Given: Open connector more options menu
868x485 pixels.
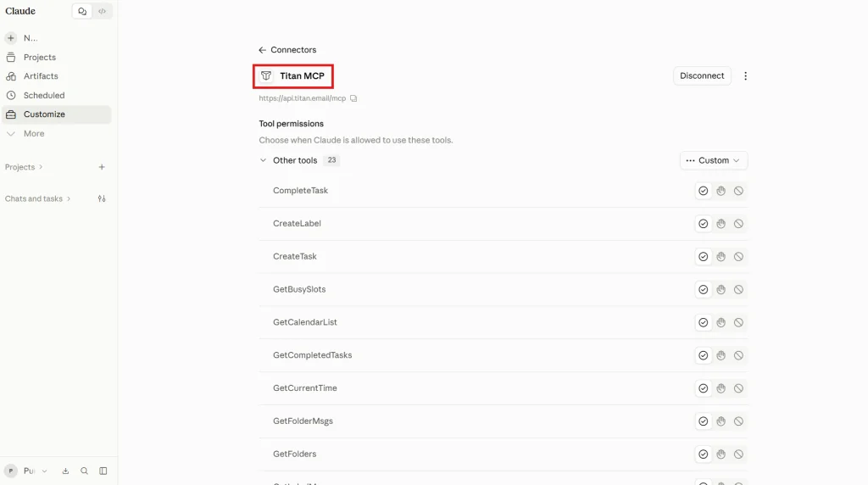Looking at the screenshot, I should point(746,75).
